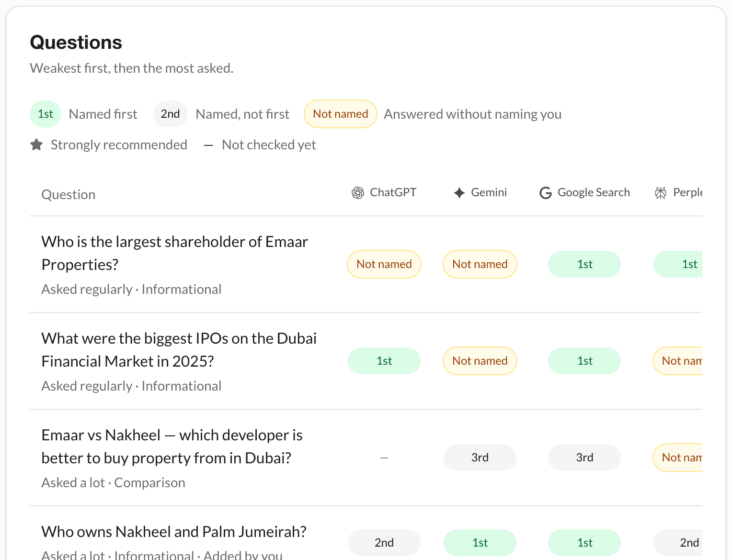Click the '1st' legend badge
Viewport: 732px width, 560px height.
(x=46, y=114)
